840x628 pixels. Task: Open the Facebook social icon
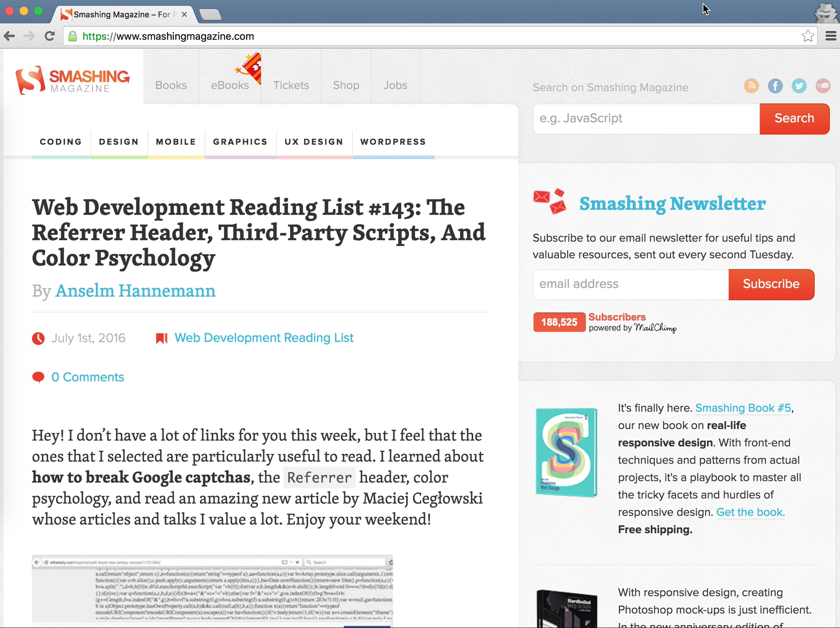(x=775, y=85)
